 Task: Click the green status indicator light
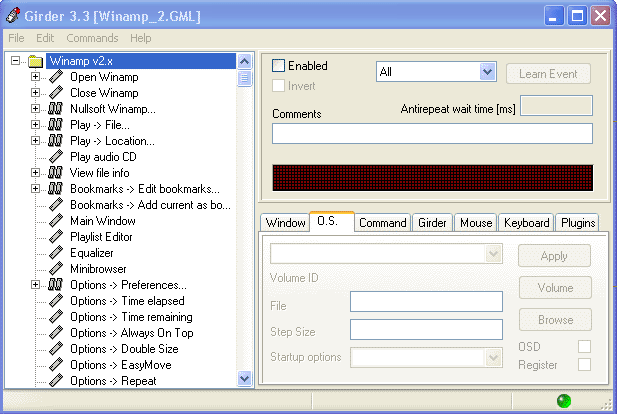click(x=564, y=401)
